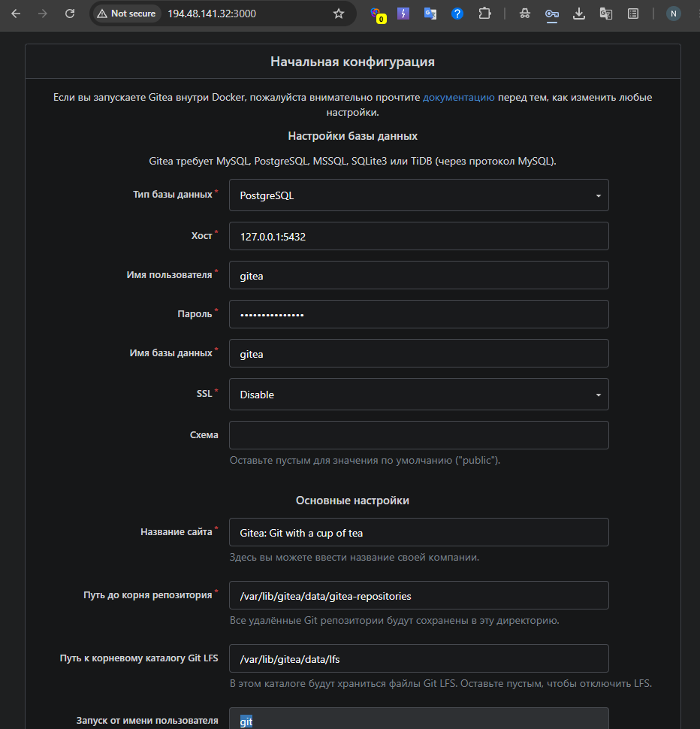Expand the SSL Disable dropdown
The width and height of the screenshot is (700, 729).
tap(419, 395)
